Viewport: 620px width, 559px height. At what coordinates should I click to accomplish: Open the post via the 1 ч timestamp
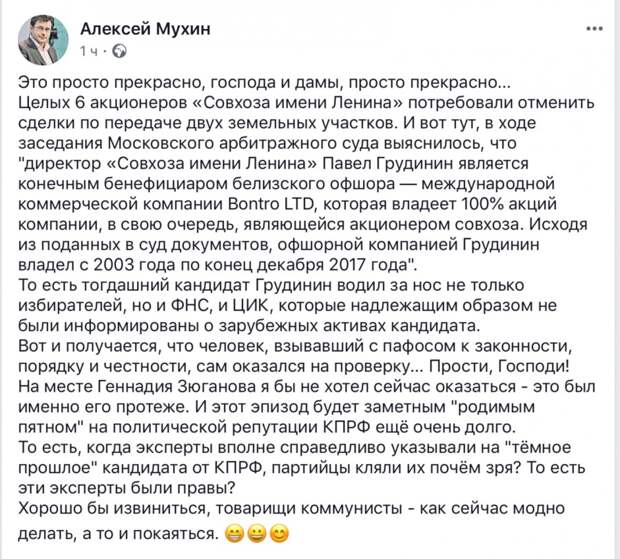pos(89,51)
